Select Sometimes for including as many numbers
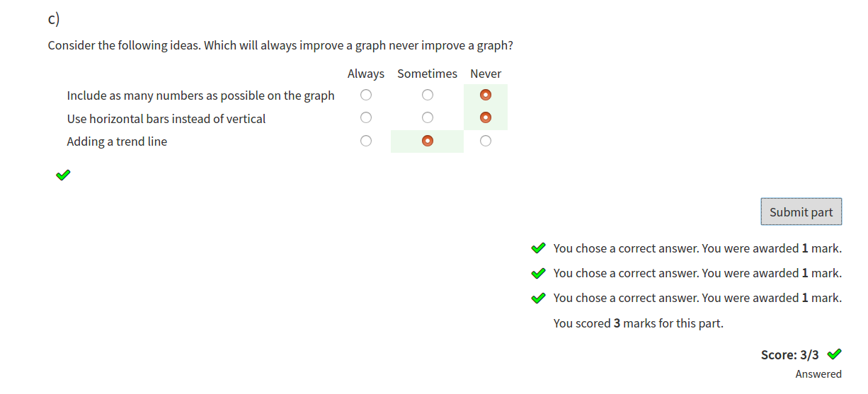 [x=427, y=95]
